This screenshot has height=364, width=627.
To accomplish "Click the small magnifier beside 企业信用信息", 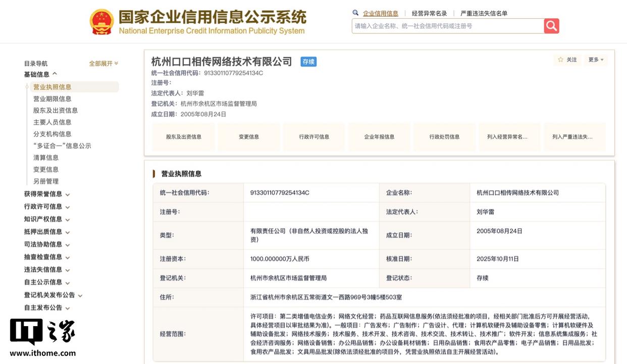I will tap(355, 13).
